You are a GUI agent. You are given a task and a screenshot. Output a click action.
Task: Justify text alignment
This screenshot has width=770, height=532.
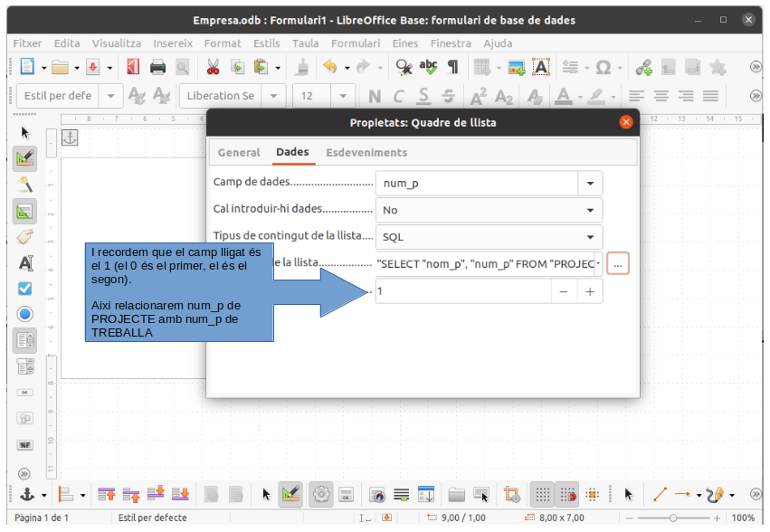click(710, 96)
